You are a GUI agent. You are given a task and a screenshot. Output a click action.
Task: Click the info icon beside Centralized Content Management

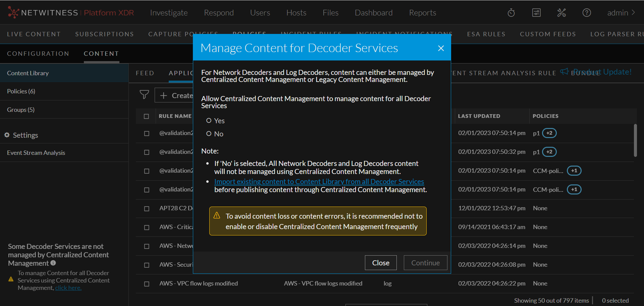point(53,263)
